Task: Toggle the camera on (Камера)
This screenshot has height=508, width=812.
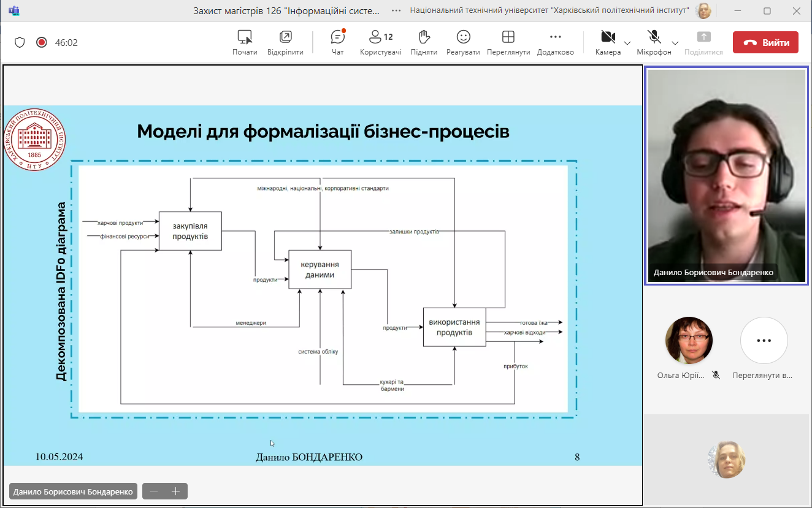Action: coord(608,42)
